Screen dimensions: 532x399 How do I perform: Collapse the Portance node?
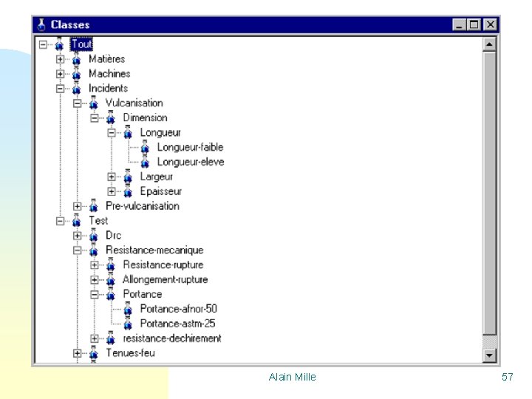tap(95, 295)
